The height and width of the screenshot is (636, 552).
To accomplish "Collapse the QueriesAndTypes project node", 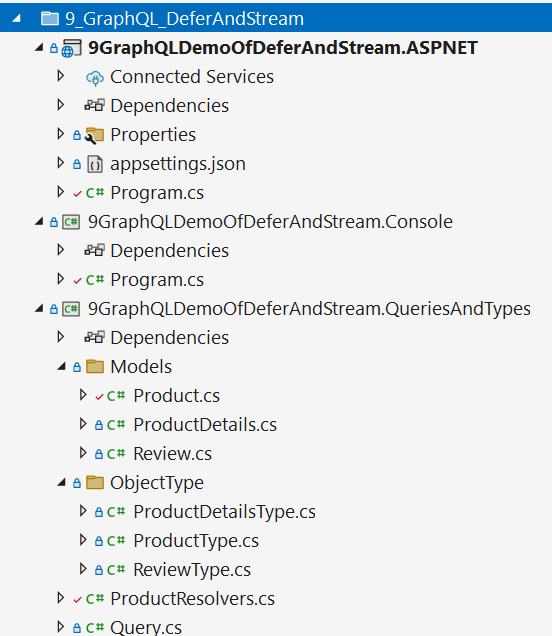I will (x=39, y=309).
